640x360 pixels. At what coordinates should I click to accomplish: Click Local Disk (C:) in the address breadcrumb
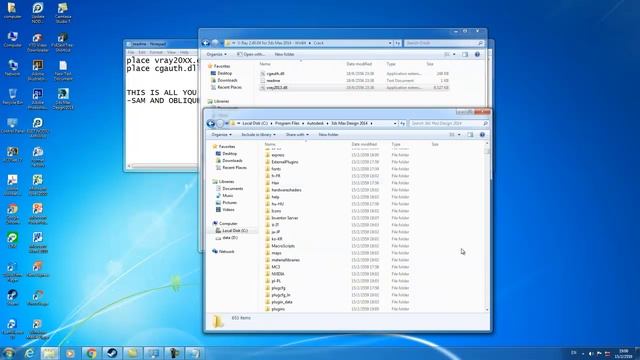pos(255,123)
